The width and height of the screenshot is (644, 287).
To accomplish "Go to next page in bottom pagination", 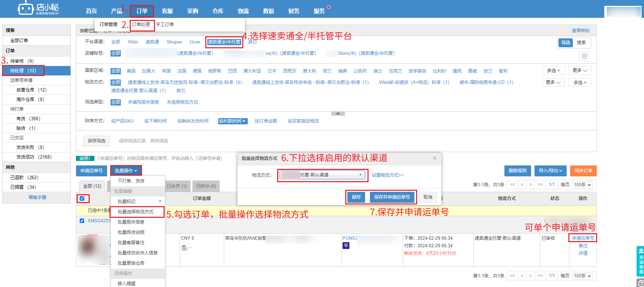I will point(530,276).
